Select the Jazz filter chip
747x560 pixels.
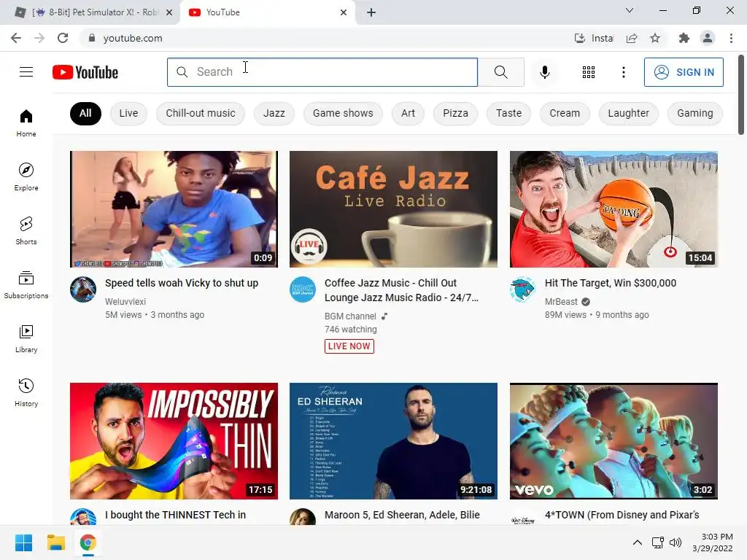coord(274,113)
